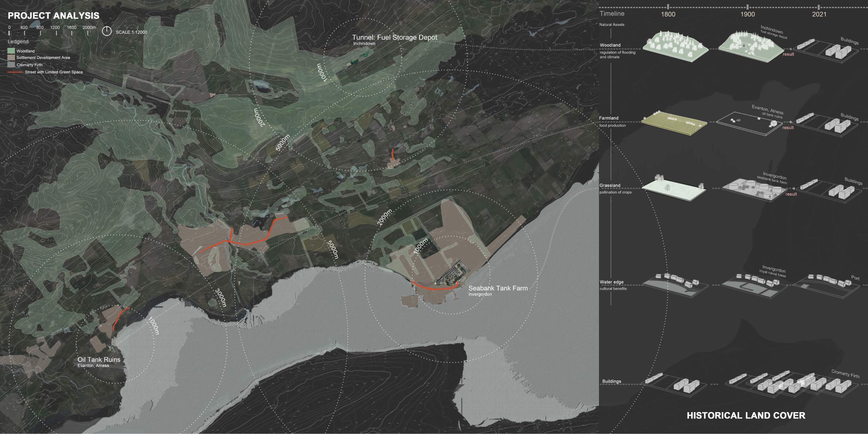Click the SCALE 1:12000 text

pyautogui.click(x=132, y=32)
